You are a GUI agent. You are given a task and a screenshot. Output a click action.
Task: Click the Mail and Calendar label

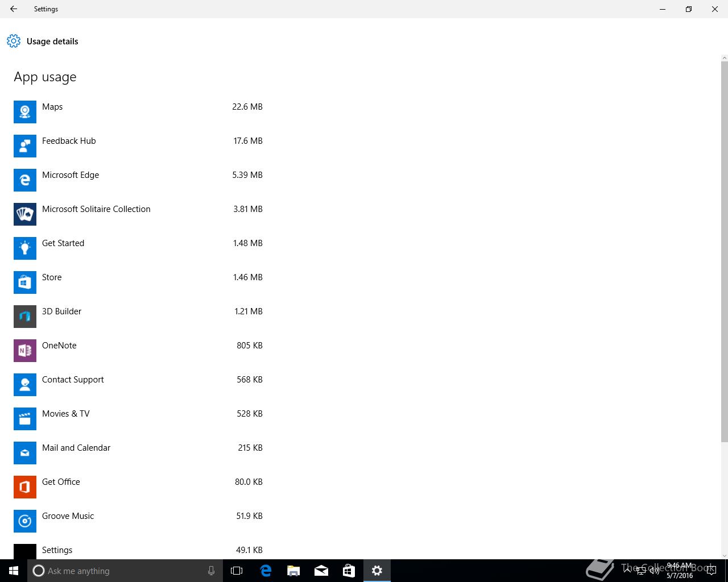(x=76, y=448)
